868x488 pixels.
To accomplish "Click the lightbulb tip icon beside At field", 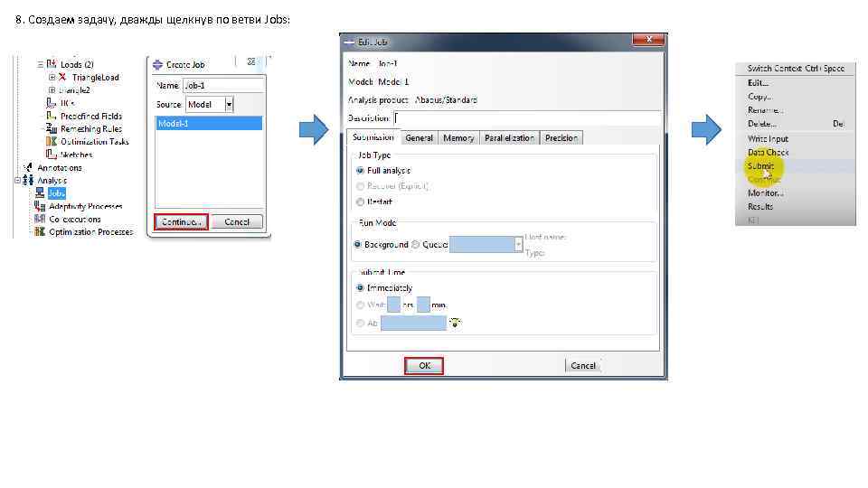I will point(455,323).
